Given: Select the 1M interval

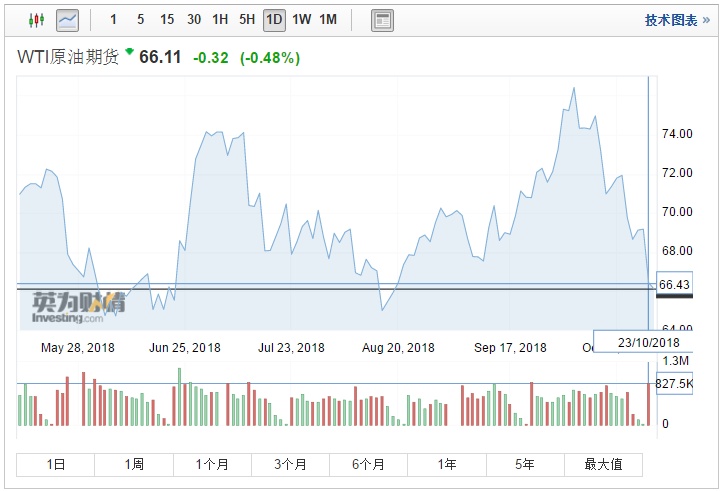Looking at the screenshot, I should pyautogui.click(x=328, y=19).
